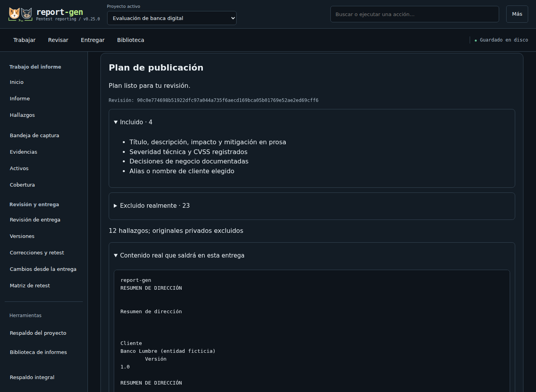
Task: Open the Trabajar tab
Action: tap(24, 40)
